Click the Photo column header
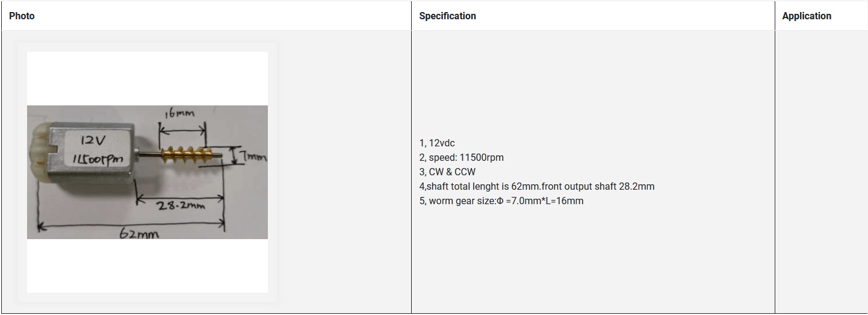This screenshot has width=868, height=315. coord(22,16)
